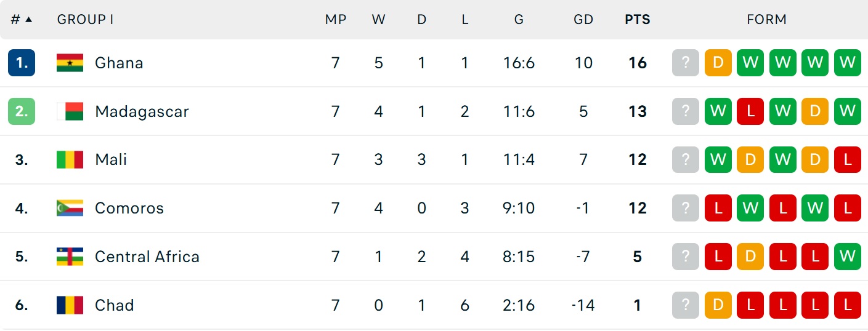The width and height of the screenshot is (868, 331).
Task: Open the Central Africa team link
Action: point(147,257)
